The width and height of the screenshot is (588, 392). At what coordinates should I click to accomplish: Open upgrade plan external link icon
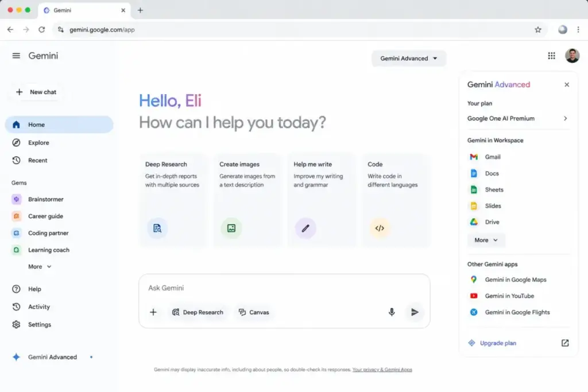click(565, 343)
